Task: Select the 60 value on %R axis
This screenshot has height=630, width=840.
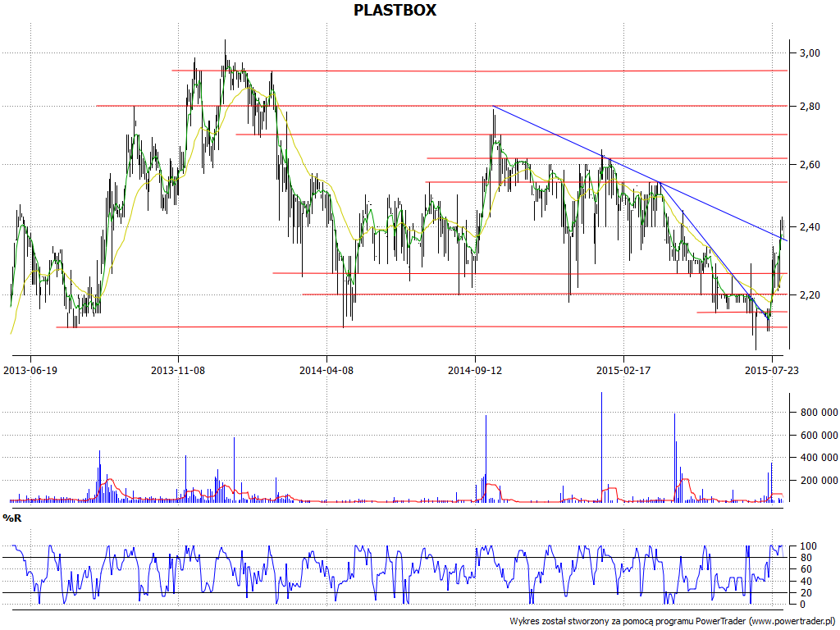Action: coord(806,569)
